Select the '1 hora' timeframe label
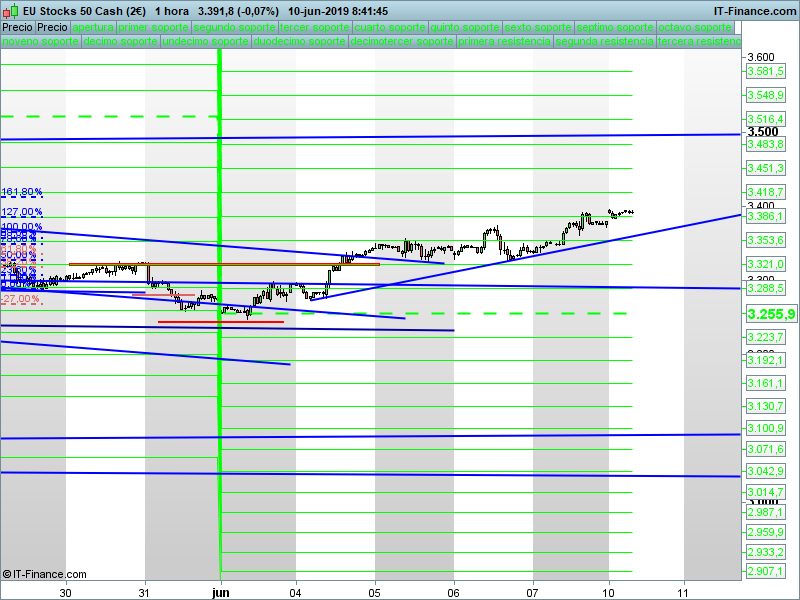Screen dimensions: 800x600 pos(171,10)
